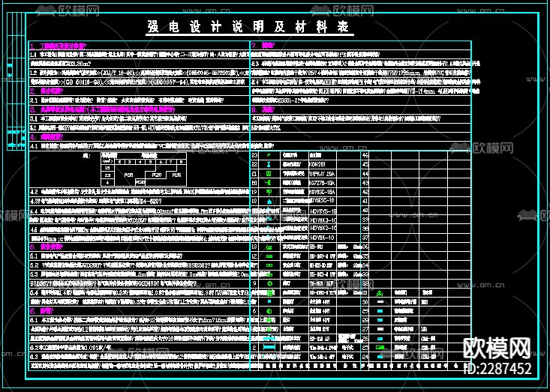The image size is (550, 392).
Task: Click model text XG727B-10A
Action: tap(322, 183)
